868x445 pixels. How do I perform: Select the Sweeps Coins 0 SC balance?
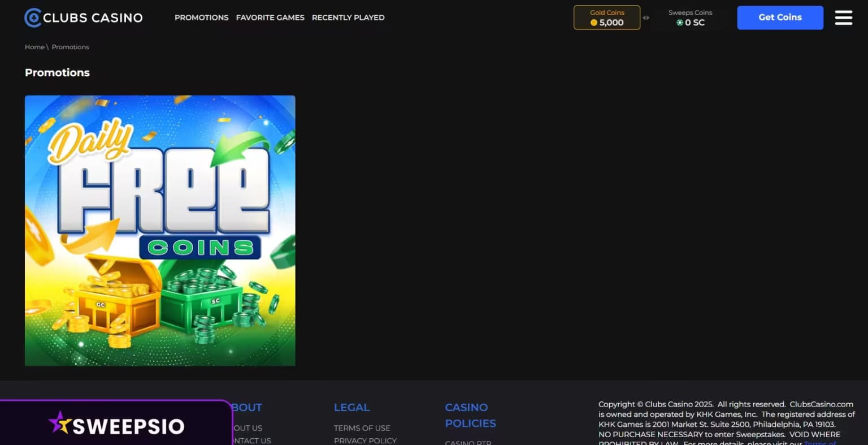(x=690, y=18)
